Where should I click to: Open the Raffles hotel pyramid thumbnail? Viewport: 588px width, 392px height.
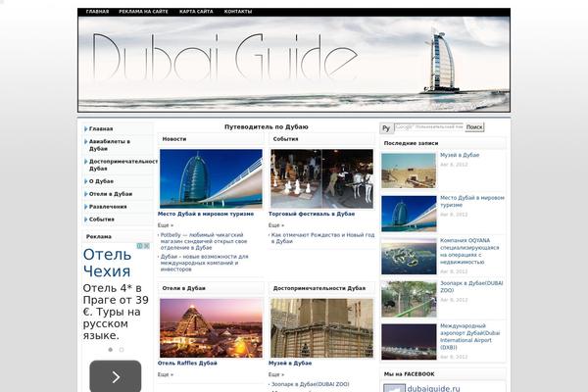coord(211,328)
